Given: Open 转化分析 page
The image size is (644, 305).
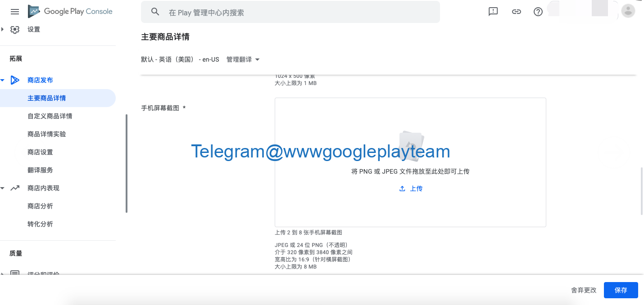Looking at the screenshot, I should [40, 224].
